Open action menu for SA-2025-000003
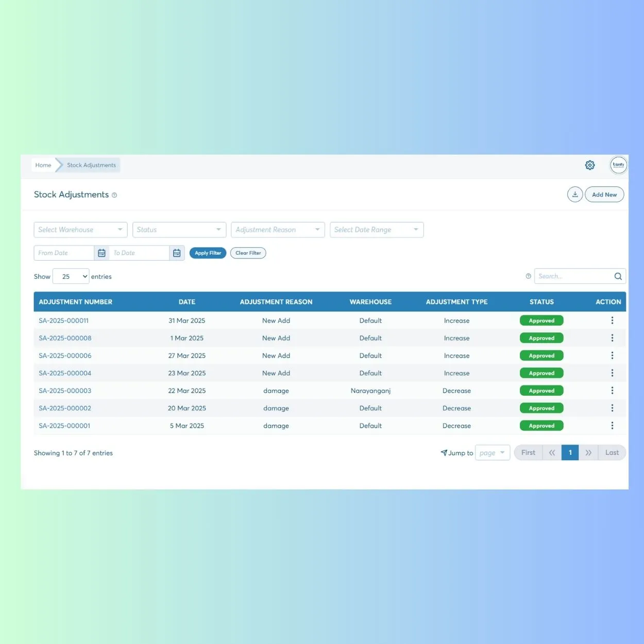Screen dimensions: 644x644 pos(612,391)
